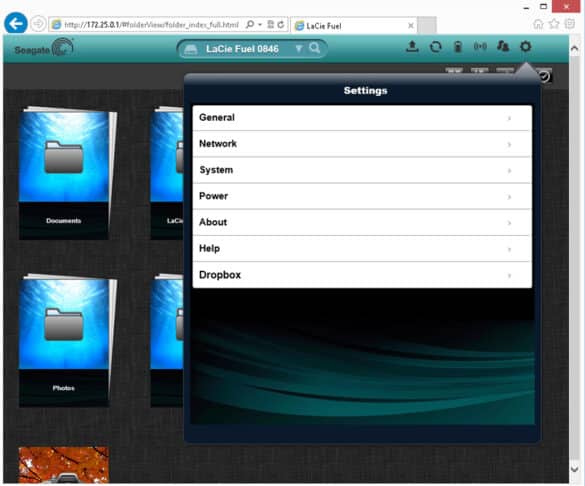
Task: Click the Seagate logo
Action: pyautogui.click(x=44, y=48)
